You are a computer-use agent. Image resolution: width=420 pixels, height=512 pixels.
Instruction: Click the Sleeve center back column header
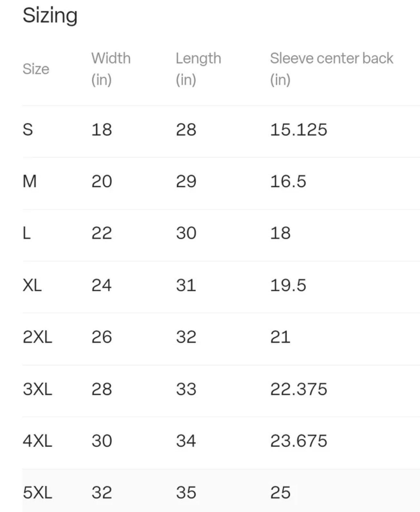331,69
